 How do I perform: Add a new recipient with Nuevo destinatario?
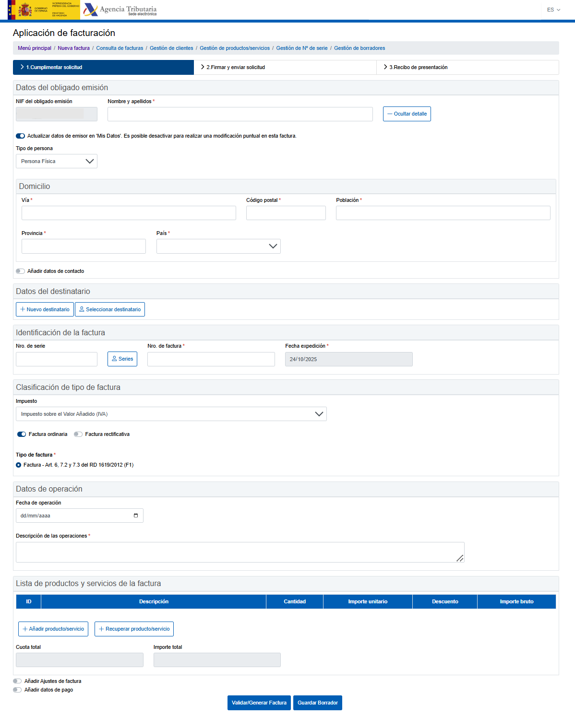click(x=45, y=309)
